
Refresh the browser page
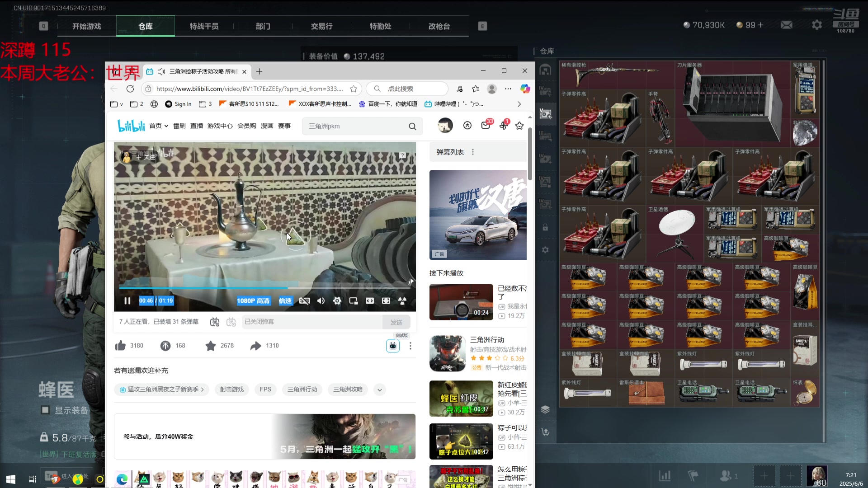130,89
